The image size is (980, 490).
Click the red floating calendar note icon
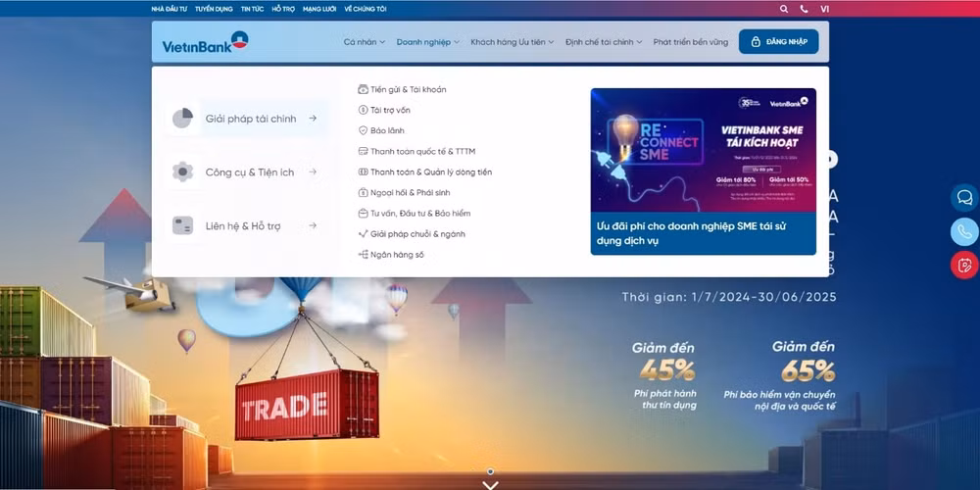tap(964, 265)
